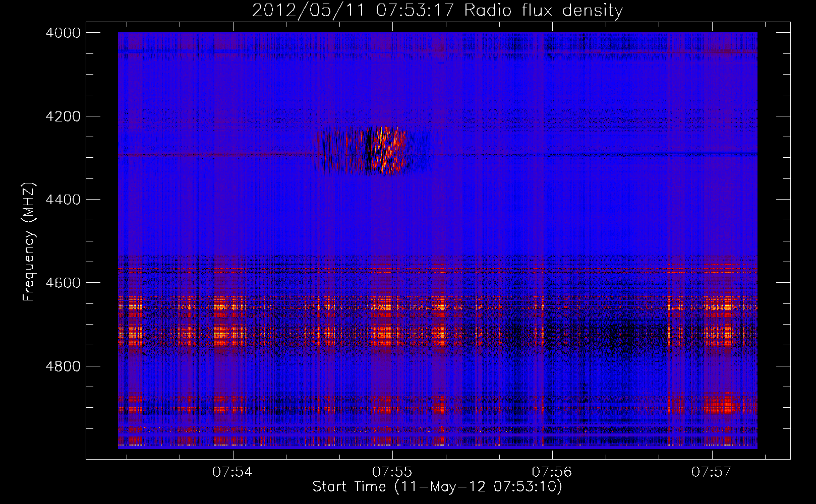Click the bright burst feature near 4300 MHz

[x=373, y=150]
